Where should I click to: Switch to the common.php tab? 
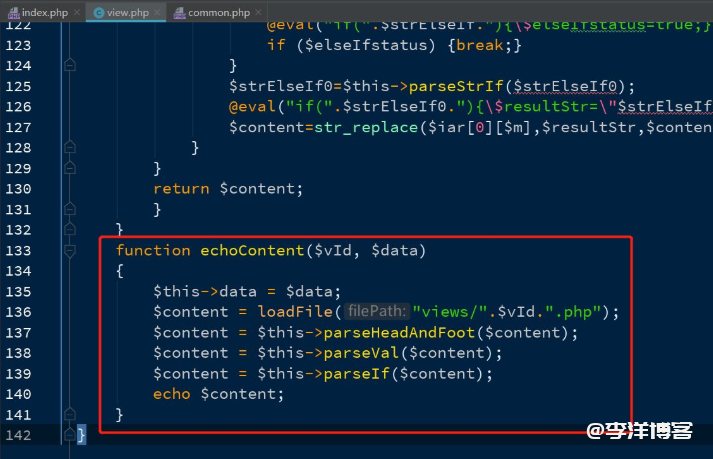(216, 12)
